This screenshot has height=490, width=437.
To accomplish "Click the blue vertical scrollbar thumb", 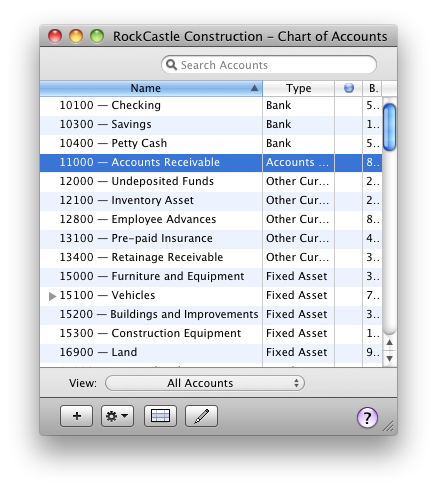I will pos(389,127).
